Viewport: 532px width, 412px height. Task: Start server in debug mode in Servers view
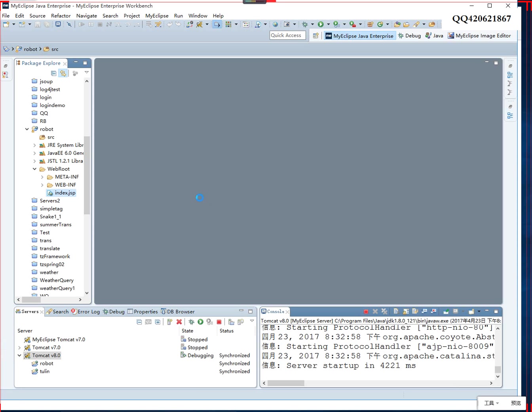pos(191,322)
